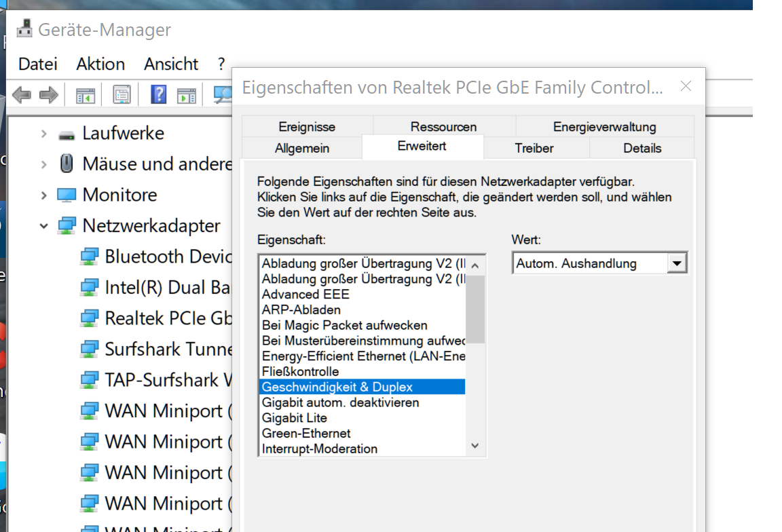This screenshot has width=782, height=532.
Task: Collapse the Netzwerkadapter tree node
Action: point(44,226)
